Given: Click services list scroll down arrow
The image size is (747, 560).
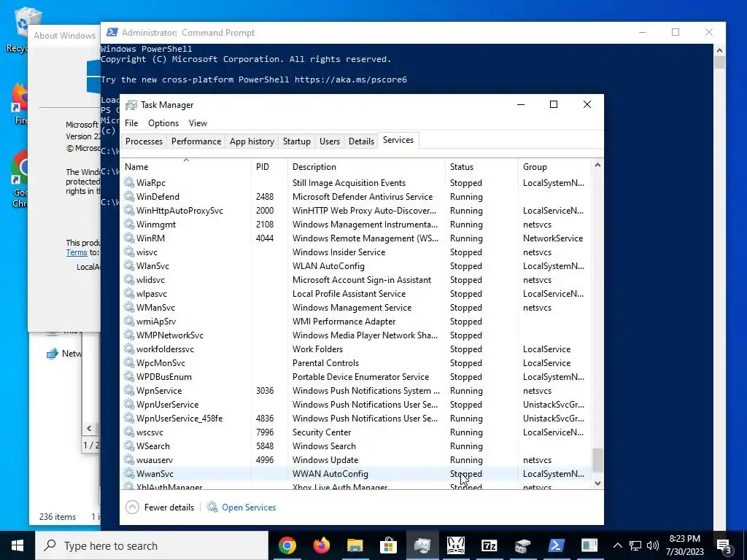Looking at the screenshot, I should [x=597, y=483].
